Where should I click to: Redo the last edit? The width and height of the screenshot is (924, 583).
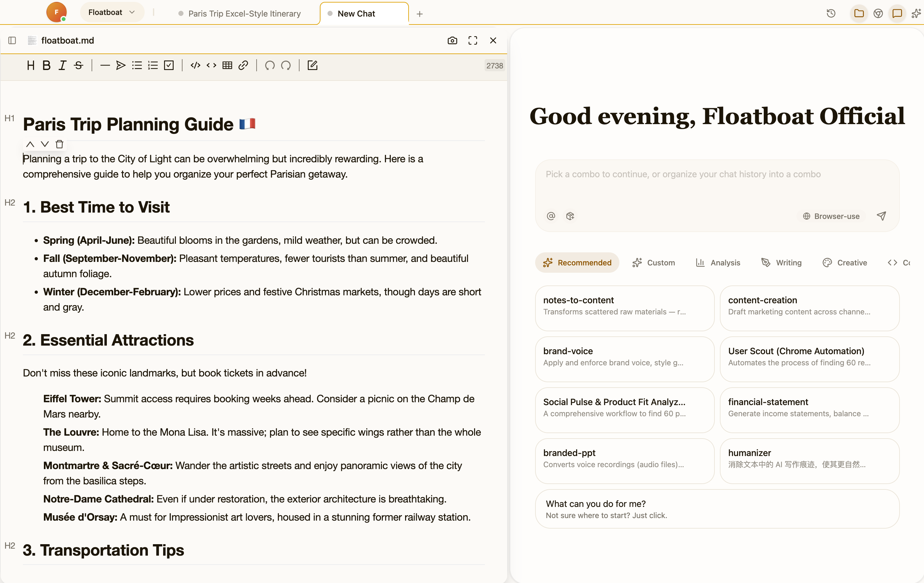(x=286, y=65)
